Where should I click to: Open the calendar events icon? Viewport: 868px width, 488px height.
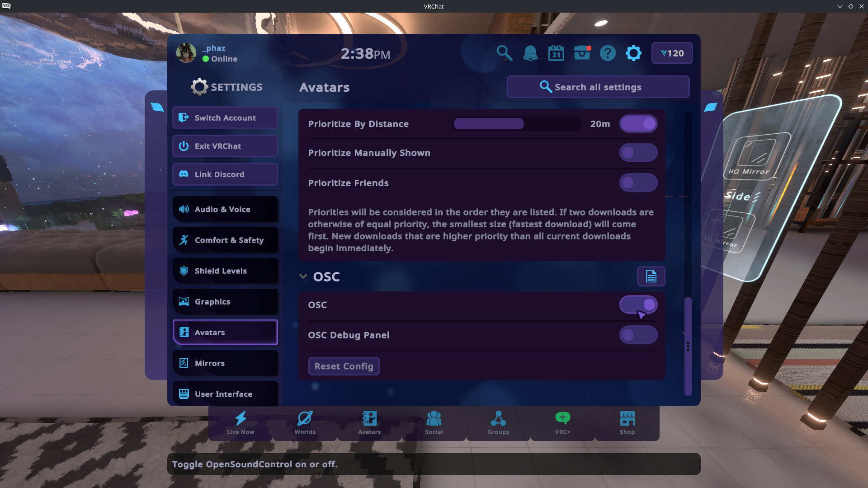coord(556,53)
